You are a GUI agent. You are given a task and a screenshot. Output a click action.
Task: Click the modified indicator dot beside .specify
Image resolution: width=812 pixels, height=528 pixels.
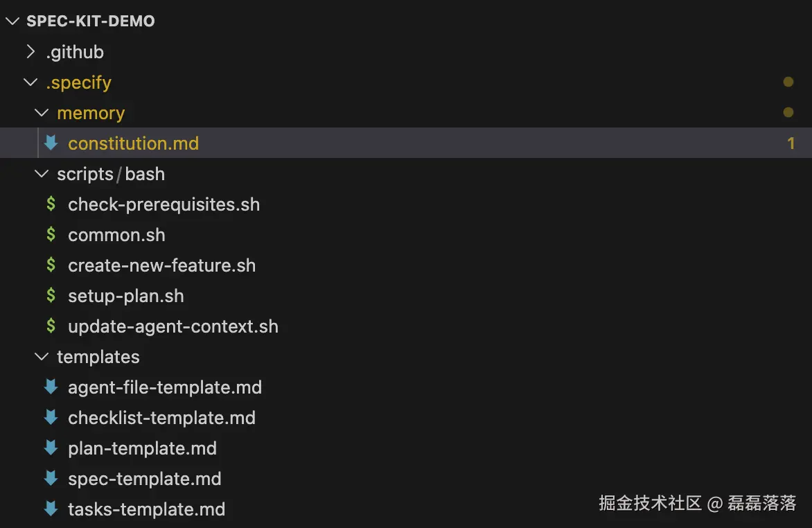pos(788,82)
